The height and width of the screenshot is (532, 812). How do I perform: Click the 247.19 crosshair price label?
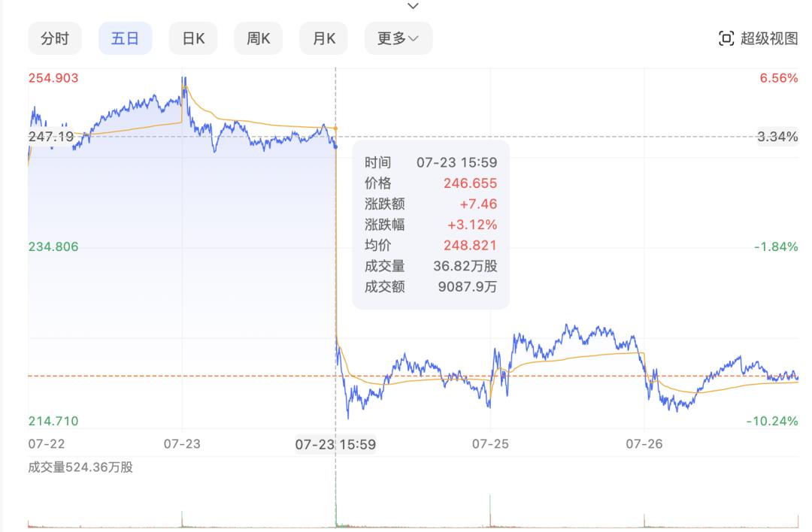[x=50, y=136]
